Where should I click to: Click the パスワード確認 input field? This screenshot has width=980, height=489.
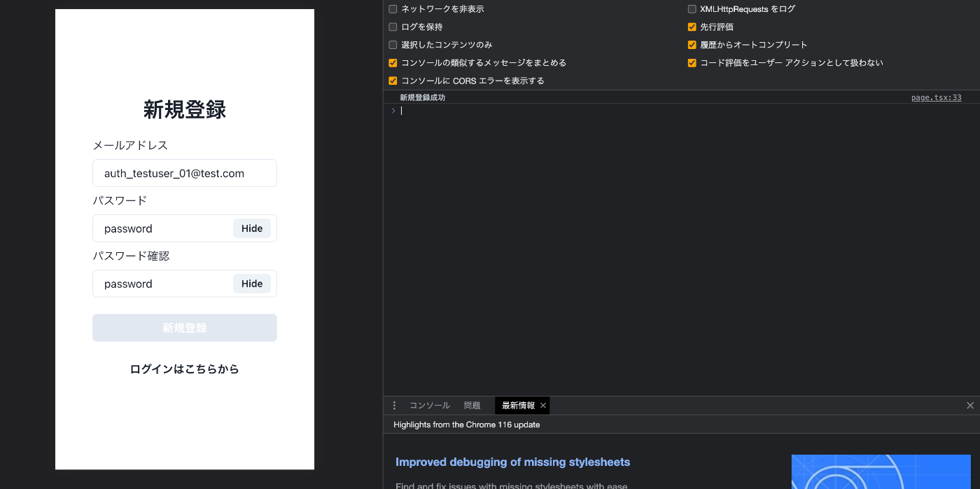(185, 284)
